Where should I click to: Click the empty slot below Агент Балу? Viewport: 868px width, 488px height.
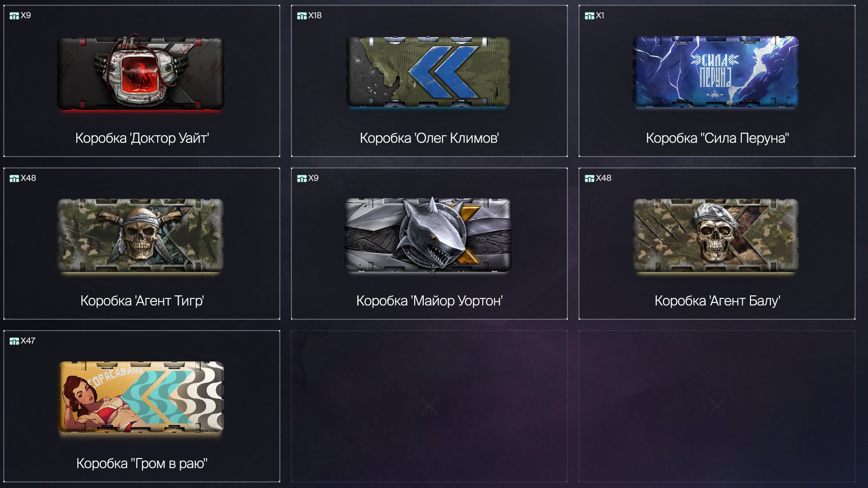[x=717, y=406]
